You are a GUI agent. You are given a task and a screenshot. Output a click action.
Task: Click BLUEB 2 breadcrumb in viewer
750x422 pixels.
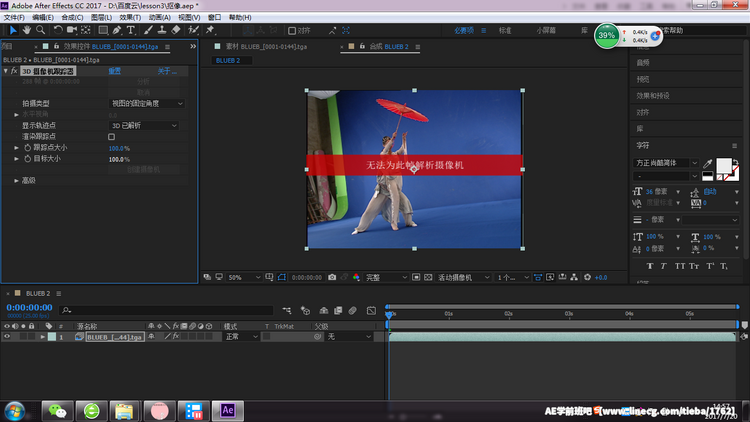pyautogui.click(x=228, y=61)
